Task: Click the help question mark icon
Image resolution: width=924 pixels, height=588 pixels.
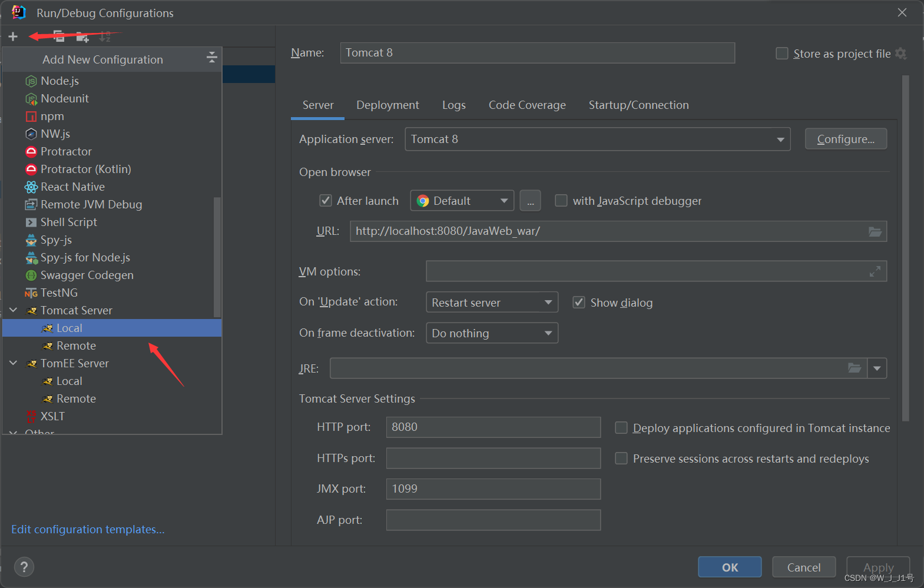Action: tap(24, 567)
